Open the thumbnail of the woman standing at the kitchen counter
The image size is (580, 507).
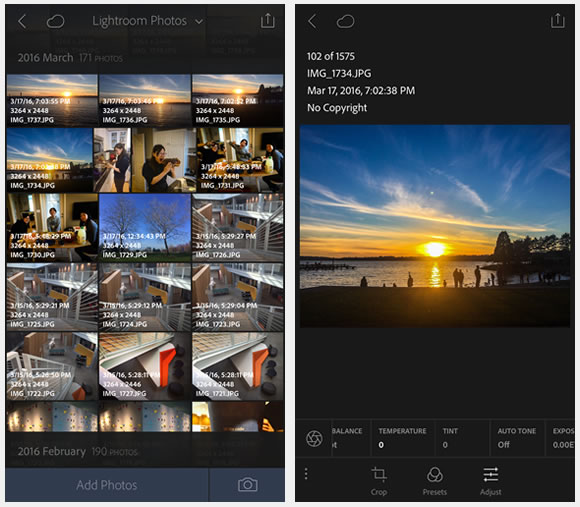coord(112,160)
